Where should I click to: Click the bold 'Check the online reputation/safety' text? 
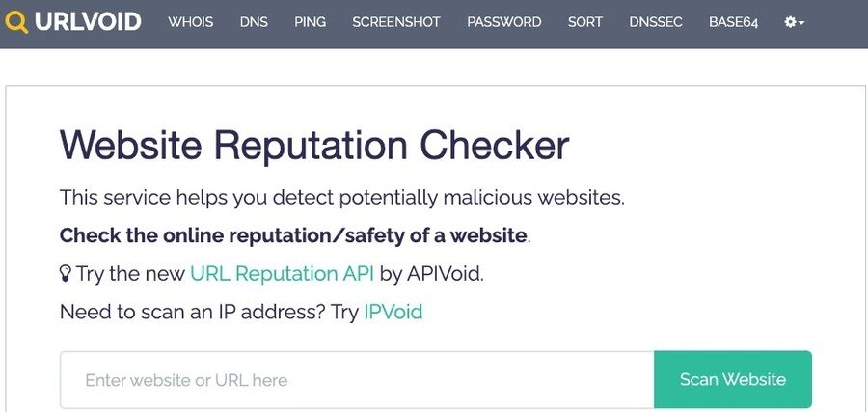click(293, 235)
